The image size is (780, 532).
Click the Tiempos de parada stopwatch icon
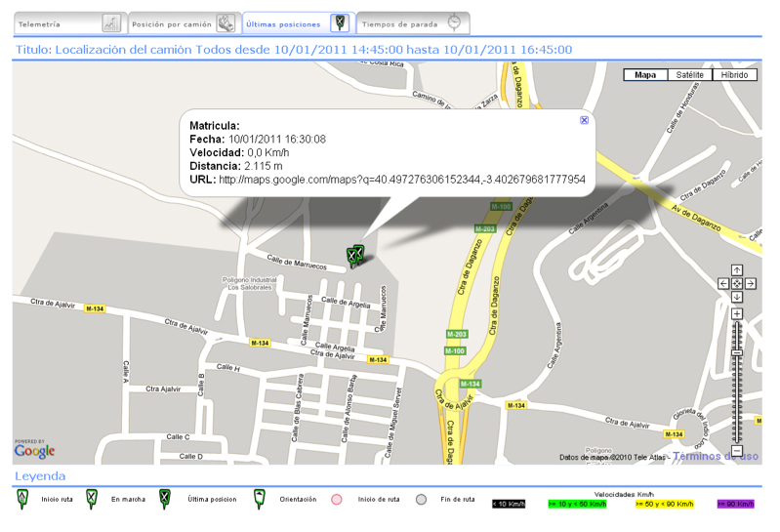coord(454,22)
